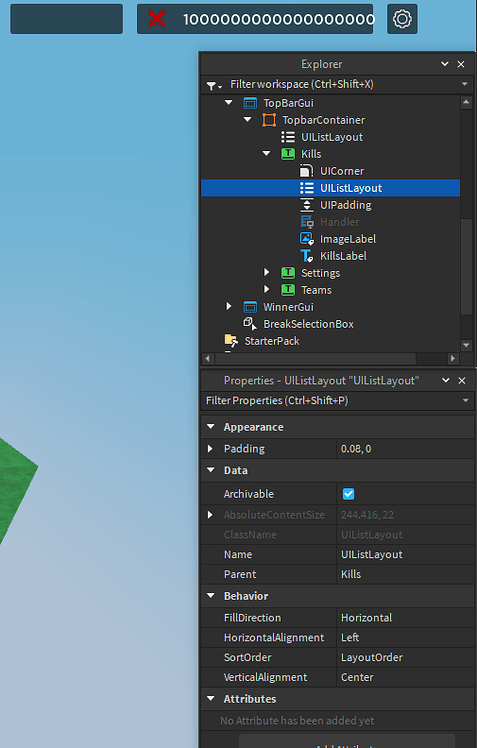Click the kills counter number display

point(279,19)
